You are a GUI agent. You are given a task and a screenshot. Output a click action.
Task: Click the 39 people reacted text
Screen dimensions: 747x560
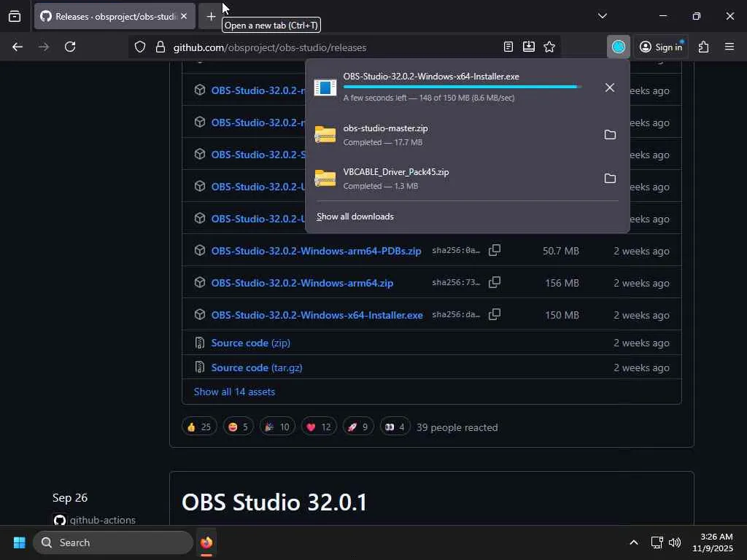pyautogui.click(x=457, y=427)
